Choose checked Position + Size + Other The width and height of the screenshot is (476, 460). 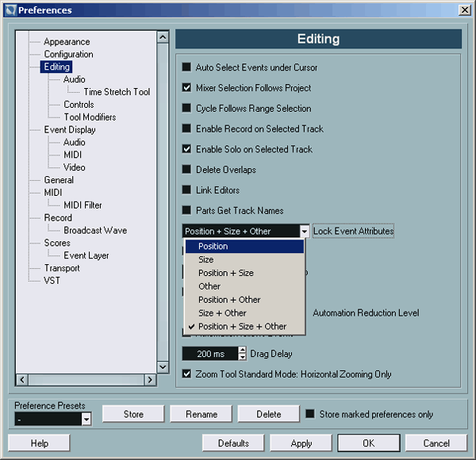point(244,326)
